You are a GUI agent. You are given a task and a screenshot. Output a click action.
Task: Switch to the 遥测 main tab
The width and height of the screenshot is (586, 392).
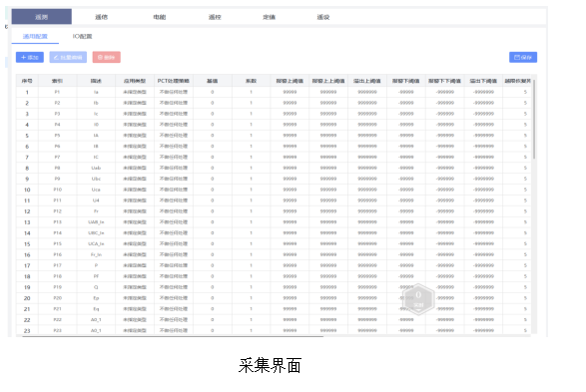(42, 17)
